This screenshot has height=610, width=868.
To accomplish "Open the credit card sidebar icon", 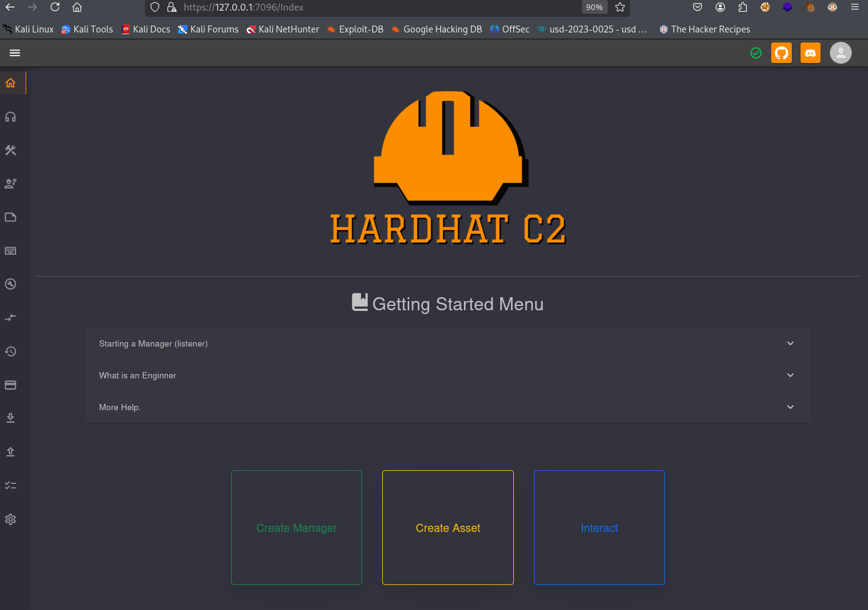I will point(11,385).
